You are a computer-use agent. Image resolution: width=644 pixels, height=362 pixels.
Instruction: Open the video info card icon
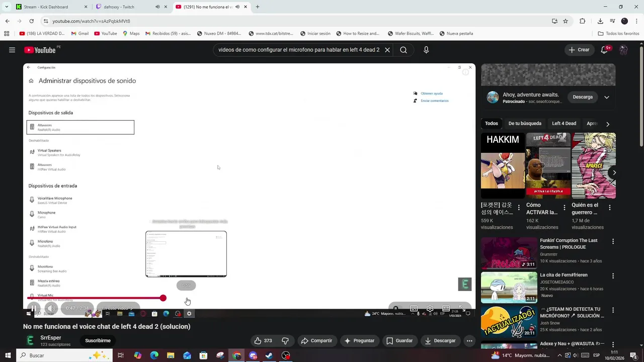[x=466, y=72]
